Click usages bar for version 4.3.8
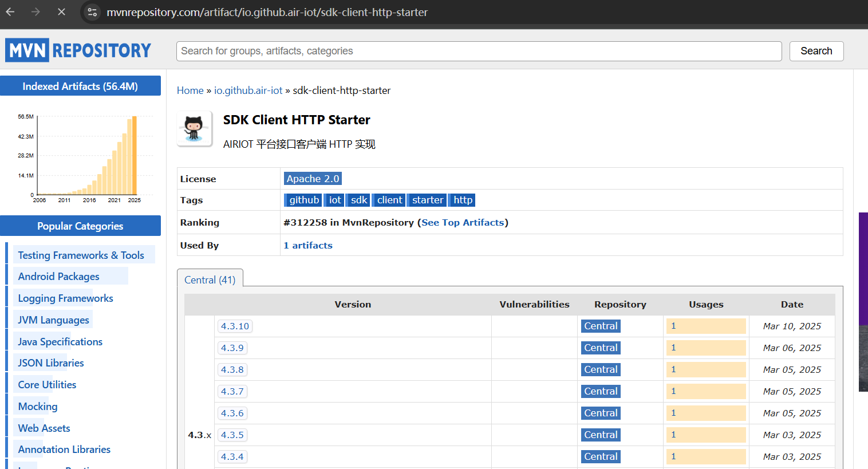The height and width of the screenshot is (469, 868). pyautogui.click(x=706, y=369)
